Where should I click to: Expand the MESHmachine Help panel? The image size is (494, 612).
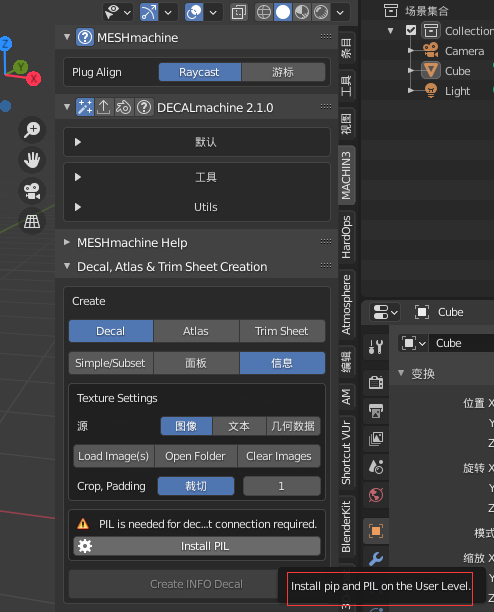pyautogui.click(x=67, y=242)
